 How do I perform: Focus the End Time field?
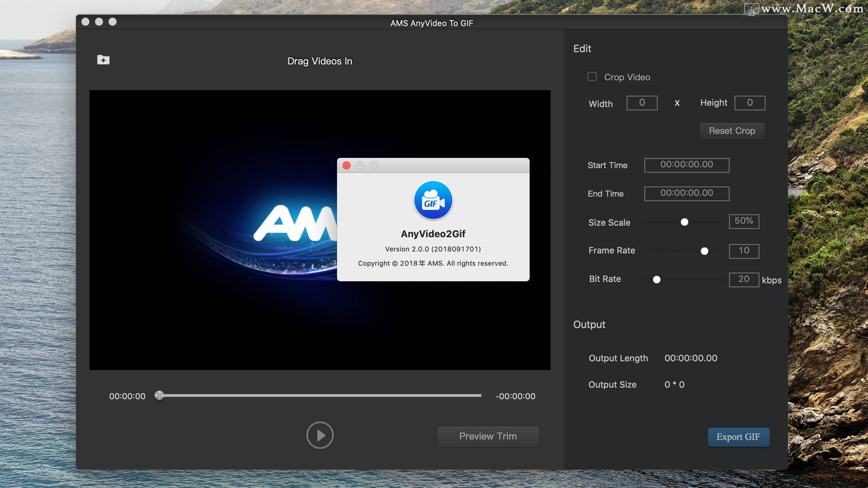coord(687,194)
